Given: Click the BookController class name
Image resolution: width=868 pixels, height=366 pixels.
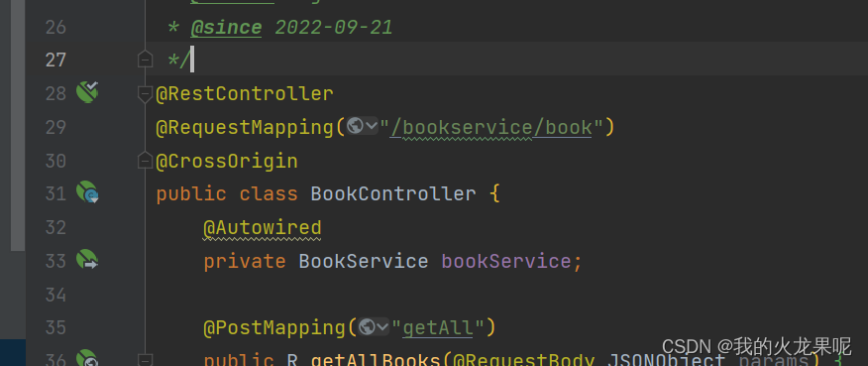Looking at the screenshot, I should click(393, 194).
